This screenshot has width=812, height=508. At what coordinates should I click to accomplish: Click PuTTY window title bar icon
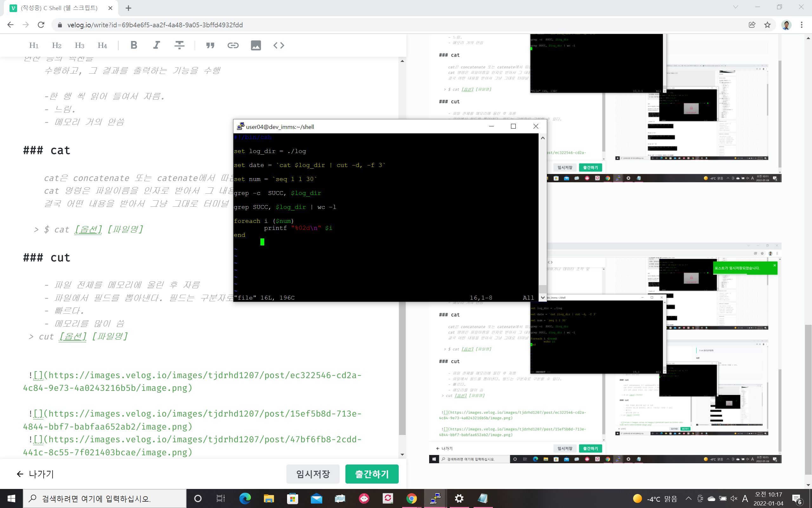click(240, 126)
